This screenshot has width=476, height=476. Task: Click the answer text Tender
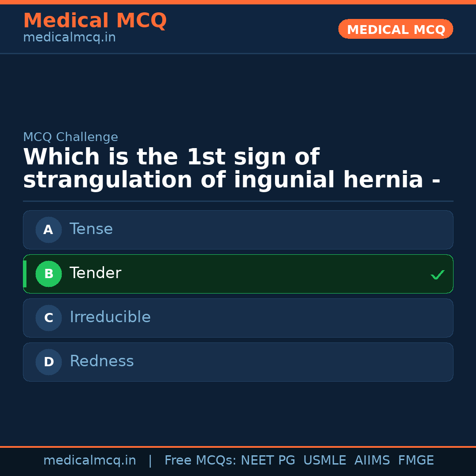tap(95, 273)
